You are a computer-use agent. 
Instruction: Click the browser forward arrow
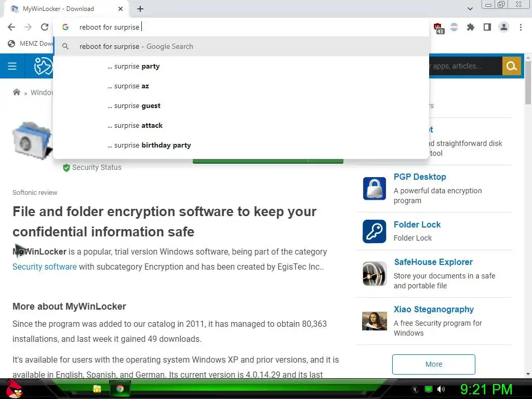point(28,27)
